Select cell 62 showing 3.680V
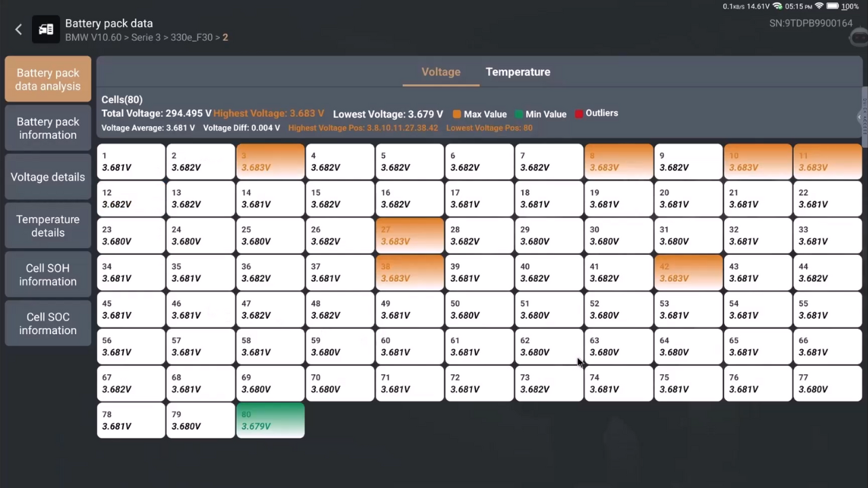Screen dimensions: 868x488 click(x=549, y=346)
